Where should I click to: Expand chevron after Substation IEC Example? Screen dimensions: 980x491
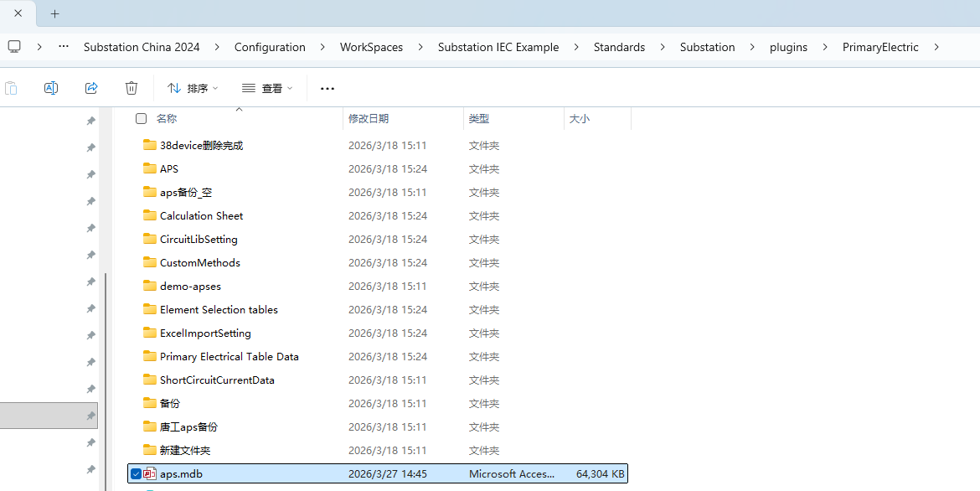[x=576, y=47]
